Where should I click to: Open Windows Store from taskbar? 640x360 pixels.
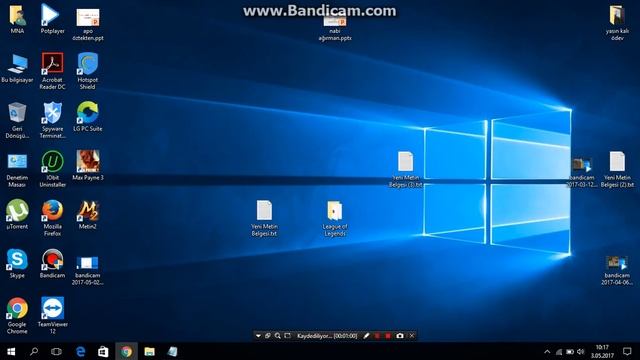(x=103, y=351)
